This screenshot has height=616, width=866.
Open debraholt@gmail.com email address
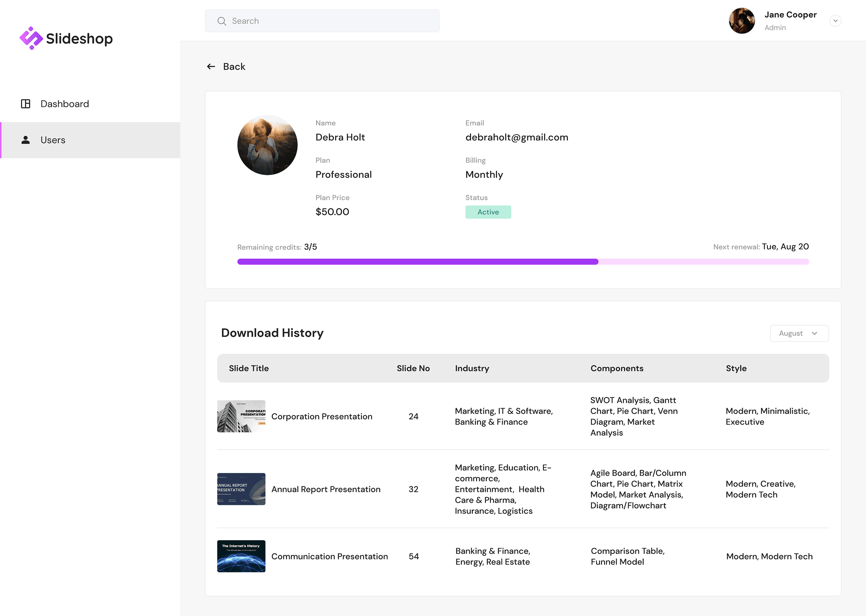point(517,137)
